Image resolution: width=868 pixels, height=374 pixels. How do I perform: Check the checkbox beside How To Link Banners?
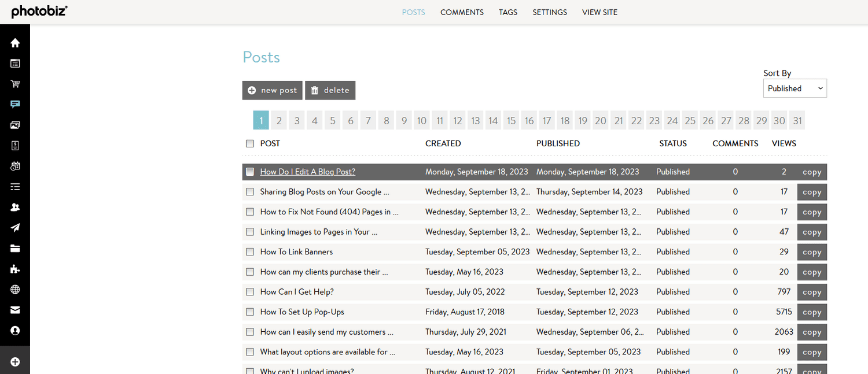click(250, 251)
